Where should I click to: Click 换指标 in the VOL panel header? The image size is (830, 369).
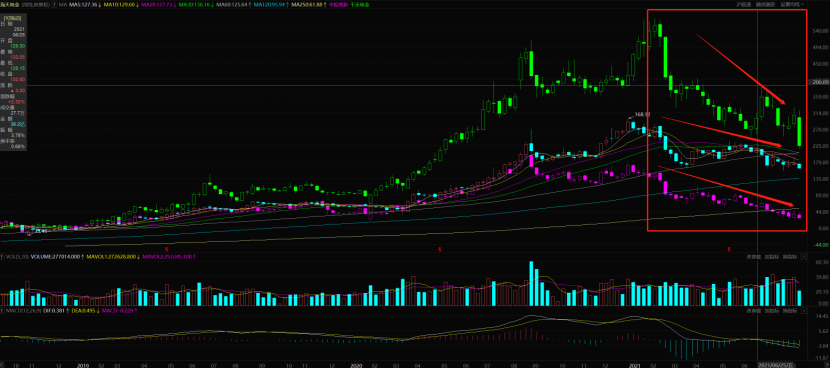pyautogui.click(x=790, y=257)
